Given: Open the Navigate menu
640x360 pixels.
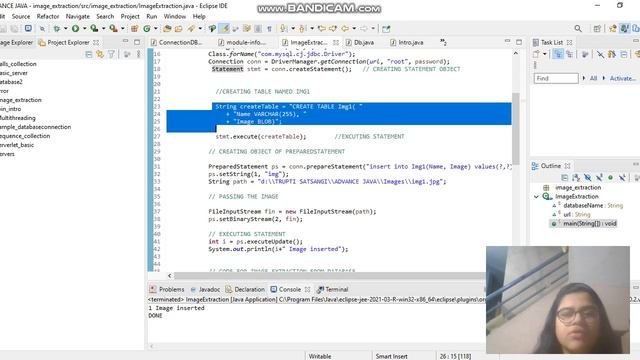Looking at the screenshot, I should click(x=78, y=16).
